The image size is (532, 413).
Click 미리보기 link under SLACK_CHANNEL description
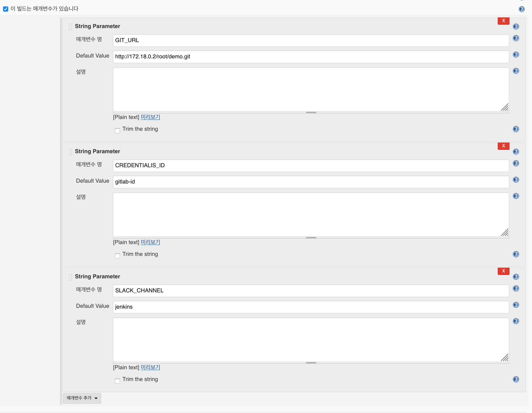click(x=150, y=367)
